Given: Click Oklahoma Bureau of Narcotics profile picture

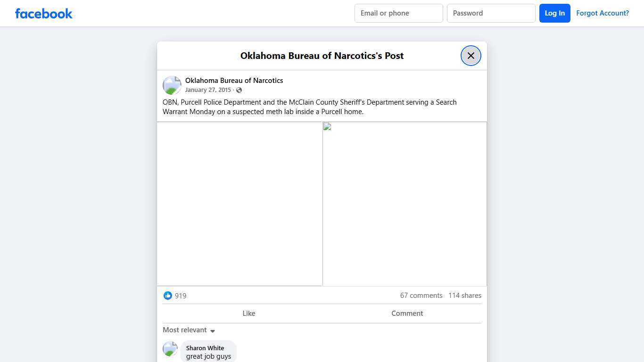Looking at the screenshot, I should [x=172, y=85].
